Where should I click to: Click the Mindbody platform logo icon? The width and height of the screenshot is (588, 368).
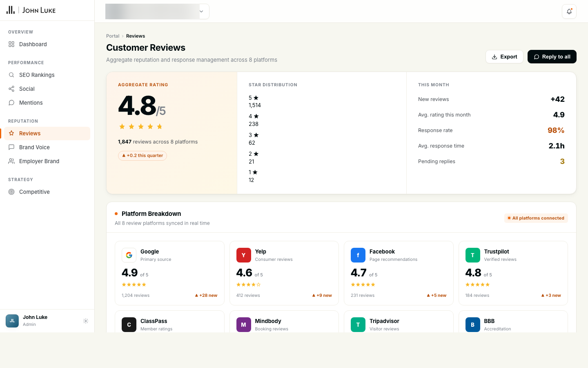coord(243,325)
